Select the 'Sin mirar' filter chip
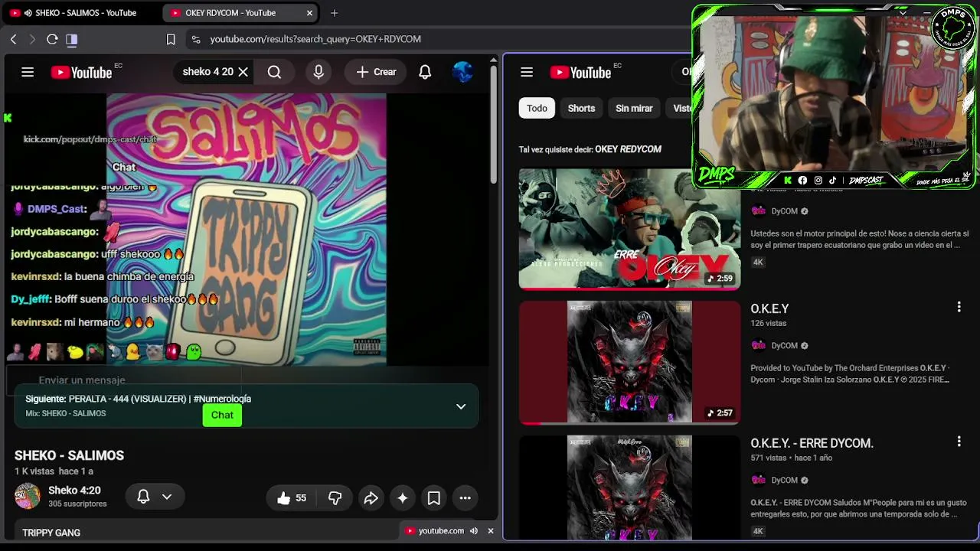 pos(634,108)
